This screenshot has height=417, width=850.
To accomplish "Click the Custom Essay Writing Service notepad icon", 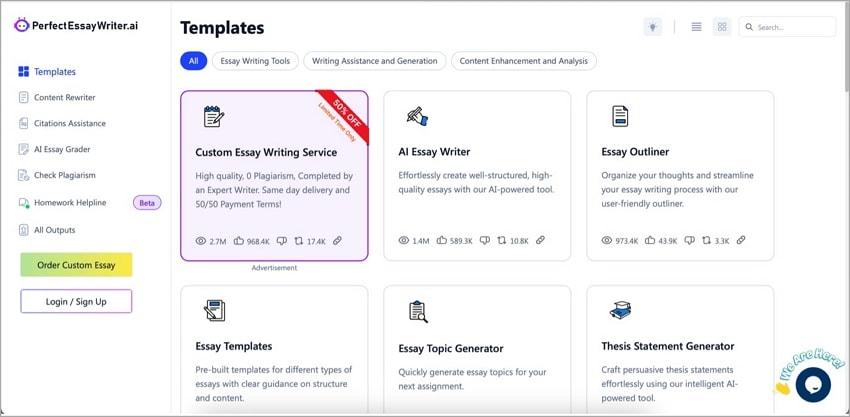I will coord(214,117).
